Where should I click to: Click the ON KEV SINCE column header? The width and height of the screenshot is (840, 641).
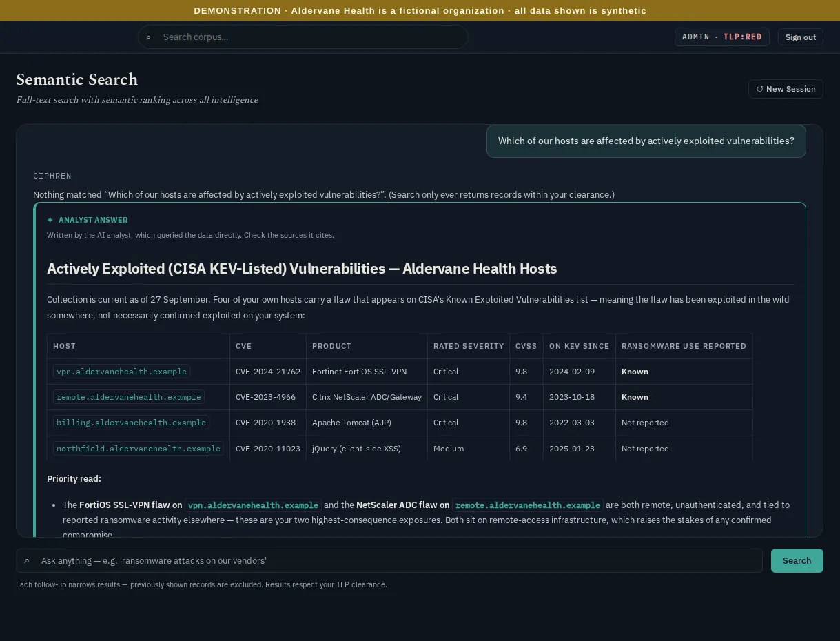pyautogui.click(x=579, y=346)
